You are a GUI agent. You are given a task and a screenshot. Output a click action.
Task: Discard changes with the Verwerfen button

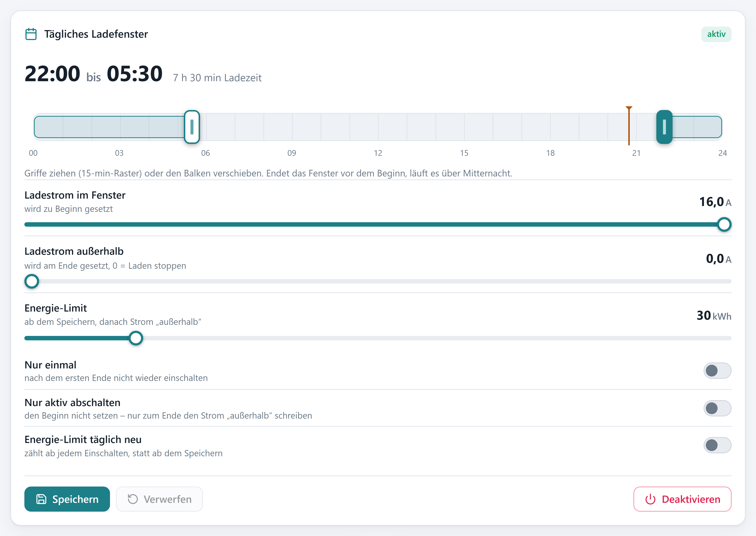click(x=159, y=499)
